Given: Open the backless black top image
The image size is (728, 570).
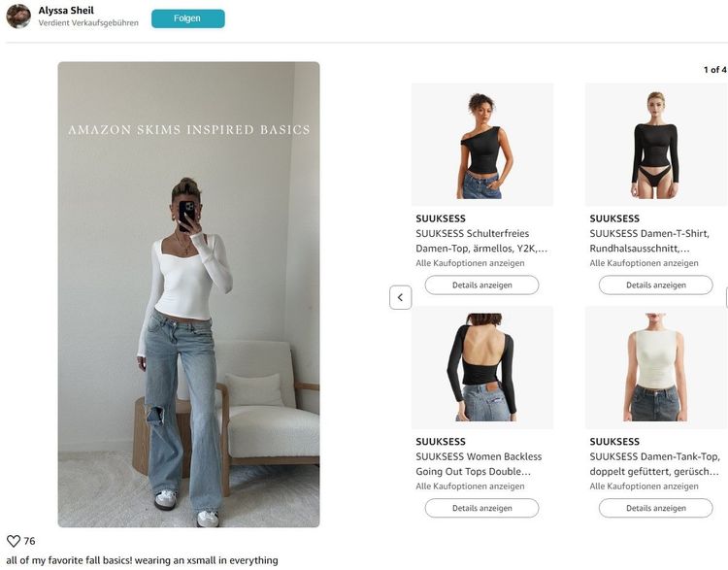Looking at the screenshot, I should (x=482, y=368).
